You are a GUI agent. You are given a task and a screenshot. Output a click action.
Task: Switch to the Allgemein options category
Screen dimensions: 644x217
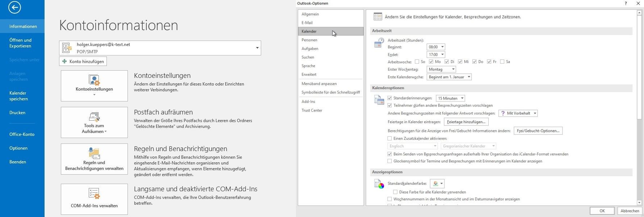pos(331,14)
